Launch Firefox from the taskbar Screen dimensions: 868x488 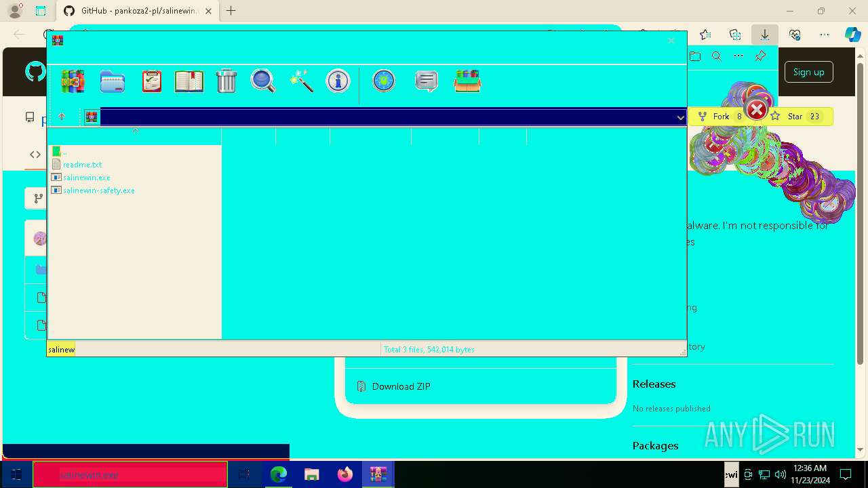[x=344, y=474]
